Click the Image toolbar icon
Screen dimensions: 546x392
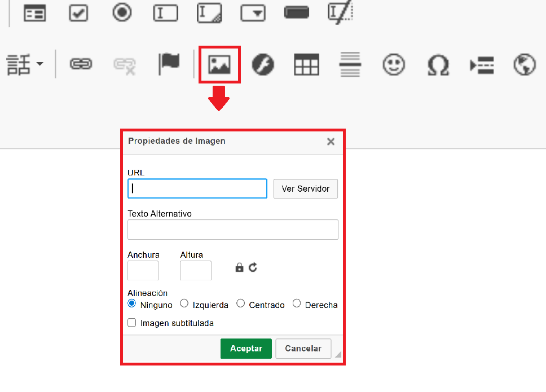click(x=219, y=65)
